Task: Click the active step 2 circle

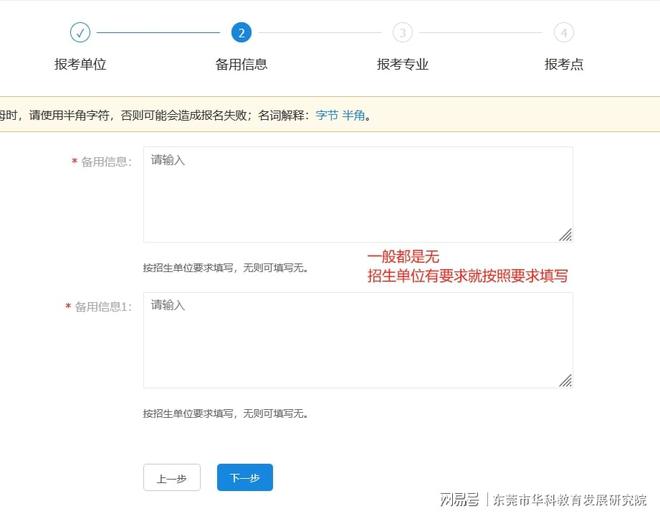Action: pos(241,33)
